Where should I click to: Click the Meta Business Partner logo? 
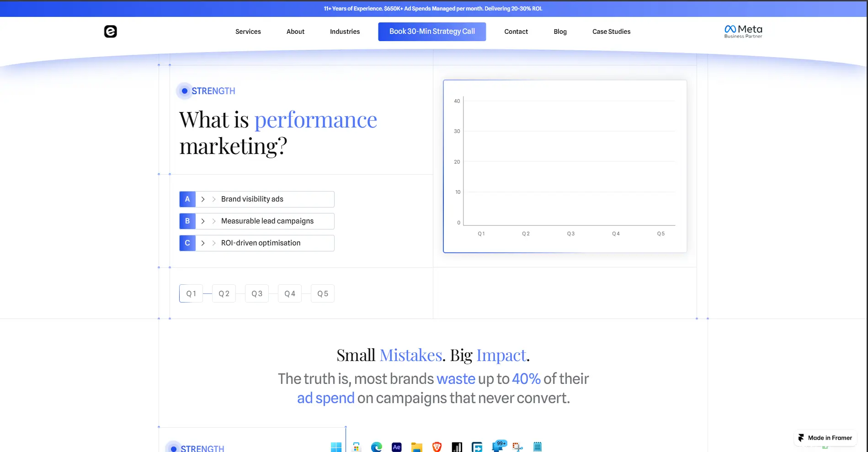pyautogui.click(x=742, y=31)
